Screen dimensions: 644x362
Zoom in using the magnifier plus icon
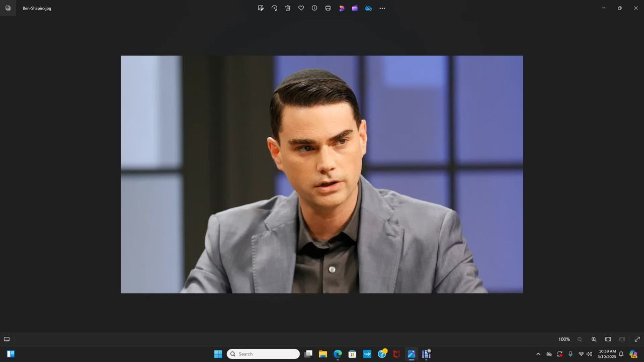pyautogui.click(x=594, y=339)
